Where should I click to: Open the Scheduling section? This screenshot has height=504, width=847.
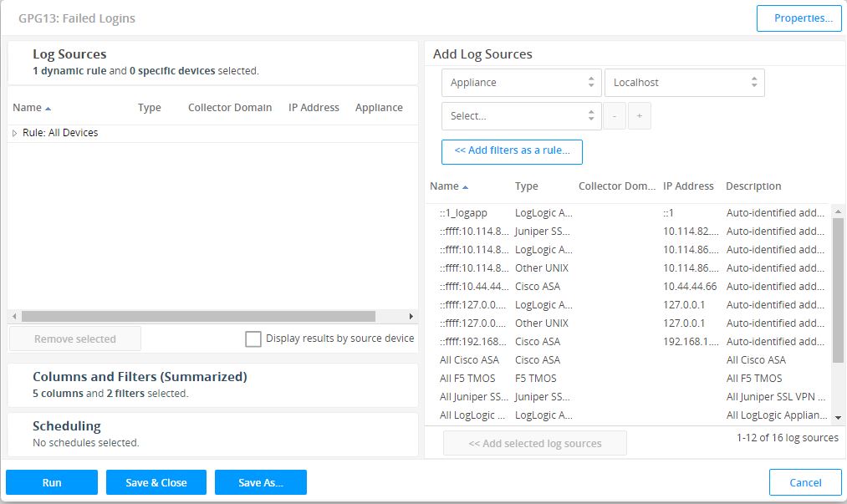pos(67,426)
